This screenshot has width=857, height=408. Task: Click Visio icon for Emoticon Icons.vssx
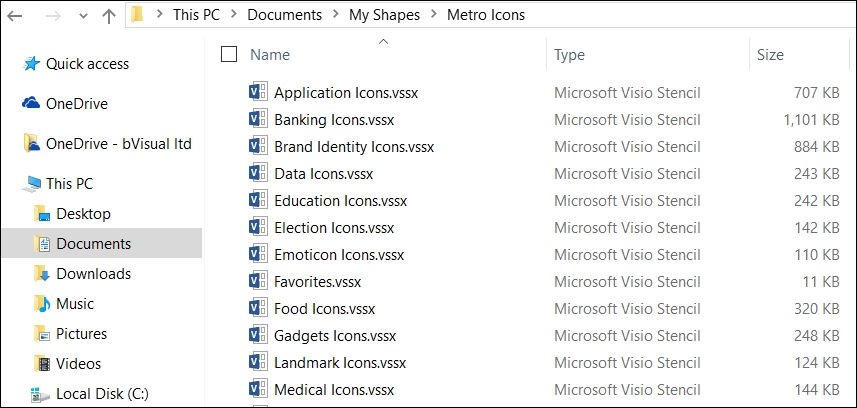coord(257,254)
